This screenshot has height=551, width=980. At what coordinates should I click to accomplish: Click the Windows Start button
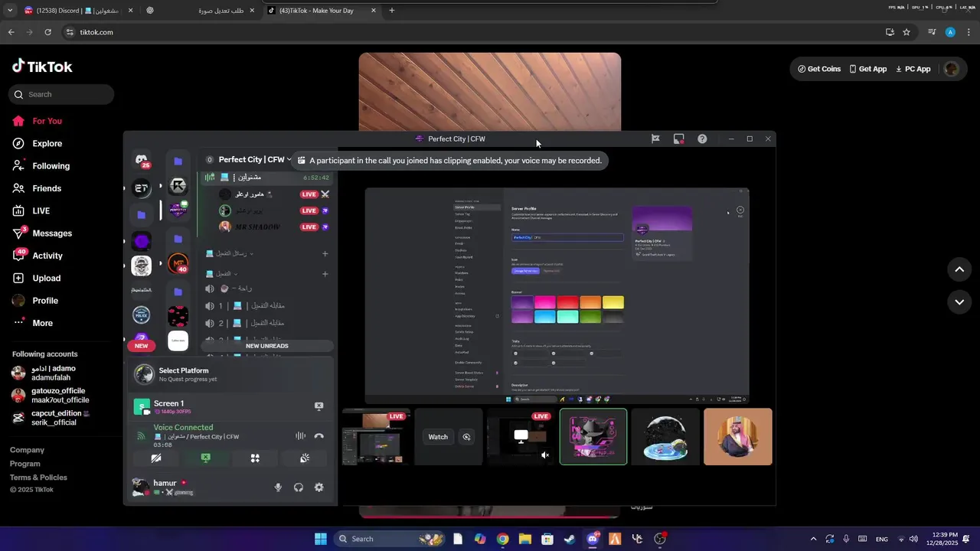point(321,539)
